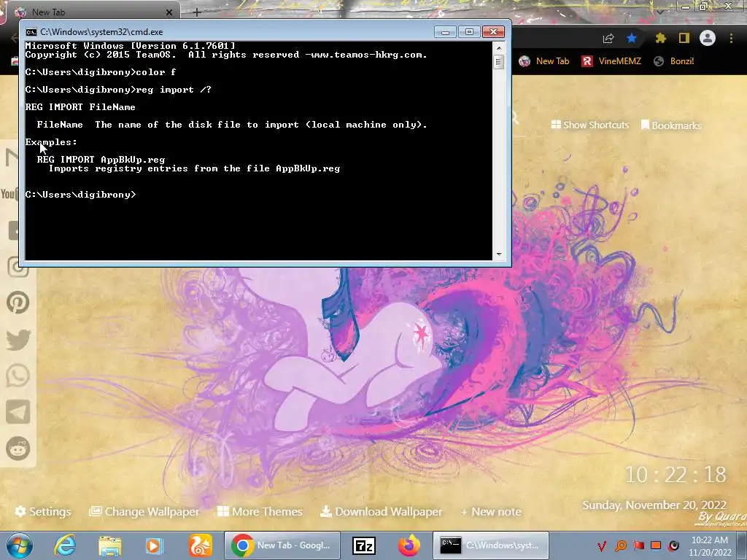Open the Action Center red flag icon
This screenshot has height=560, width=747.
pyautogui.click(x=638, y=545)
